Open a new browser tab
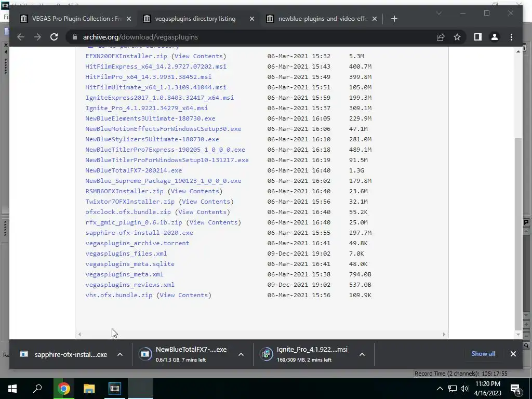 coord(394,19)
